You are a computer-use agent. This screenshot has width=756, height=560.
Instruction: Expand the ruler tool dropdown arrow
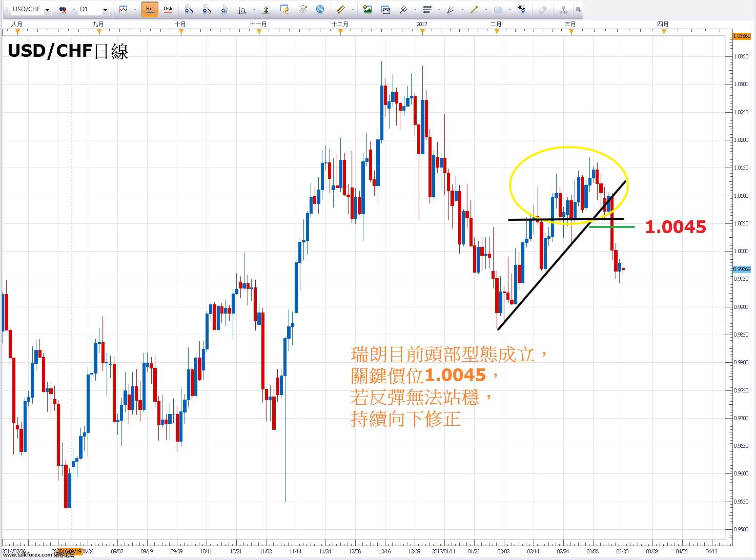[x=353, y=10]
